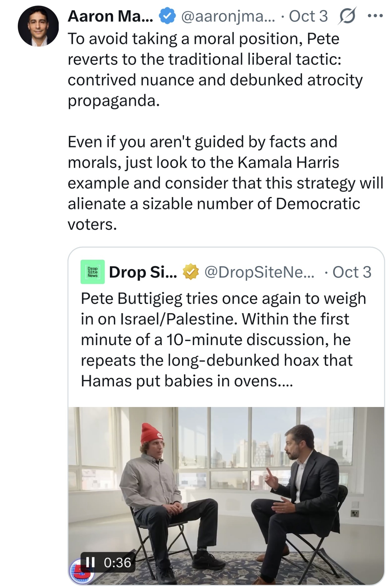Viewport: 391px width, 588px height.
Task: Click the 0:36 video time indicator
Action: pos(117,562)
